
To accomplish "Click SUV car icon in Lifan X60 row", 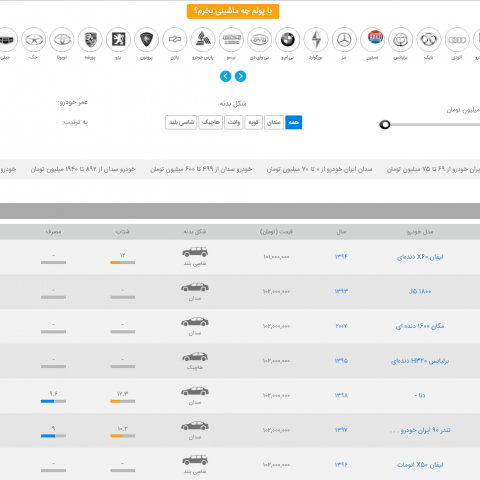I will pos(195,252).
